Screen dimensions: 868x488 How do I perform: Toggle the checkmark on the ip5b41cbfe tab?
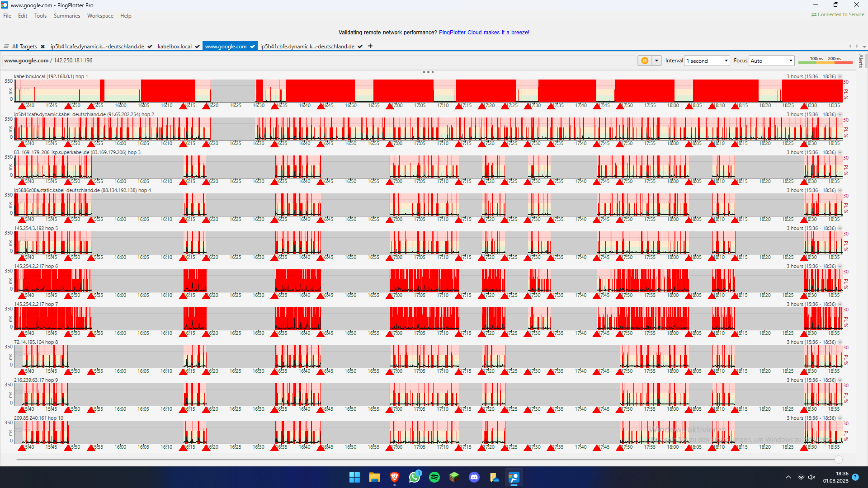360,47
